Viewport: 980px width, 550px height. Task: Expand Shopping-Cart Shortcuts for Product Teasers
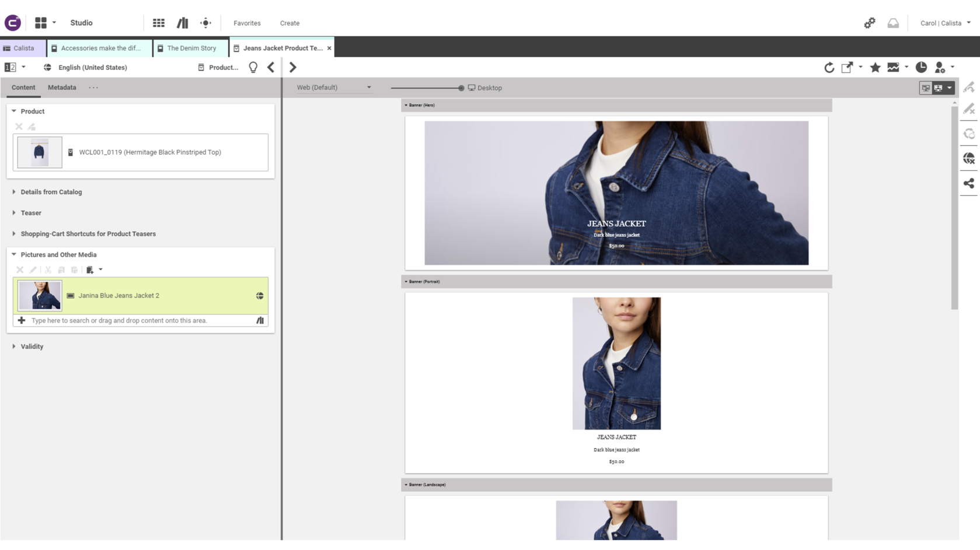14,234
